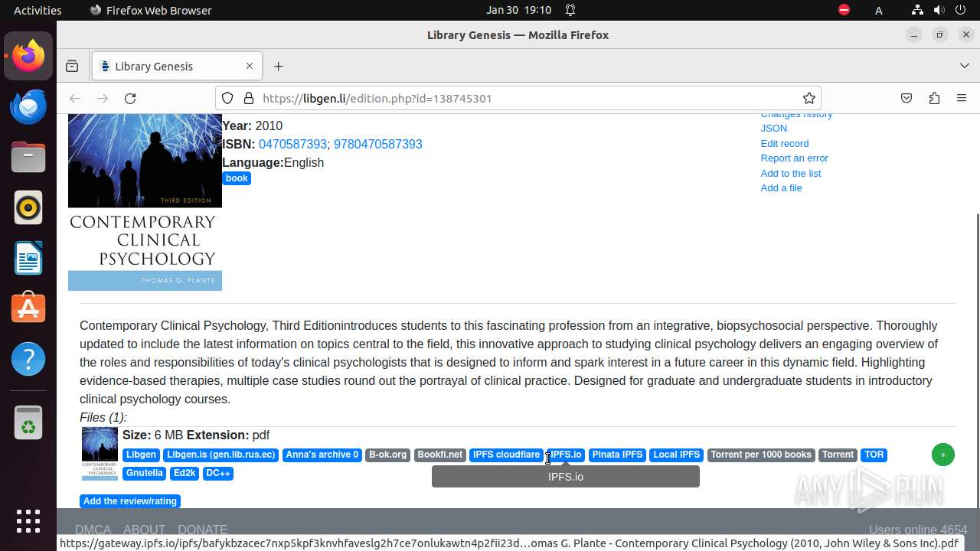The height and width of the screenshot is (551, 980).
Task: Open the Extensions puzzle icon
Action: coord(934,98)
